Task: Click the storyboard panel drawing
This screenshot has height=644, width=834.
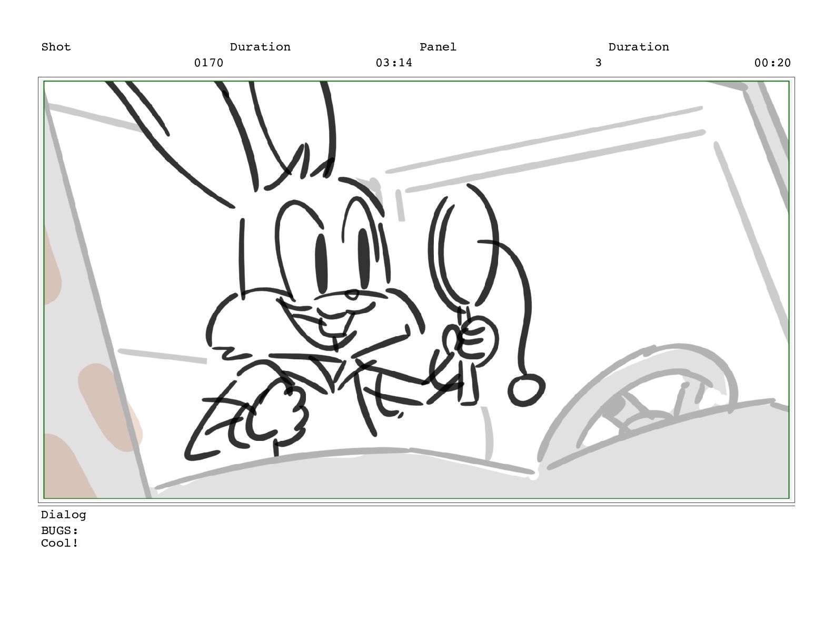Action: click(x=416, y=290)
